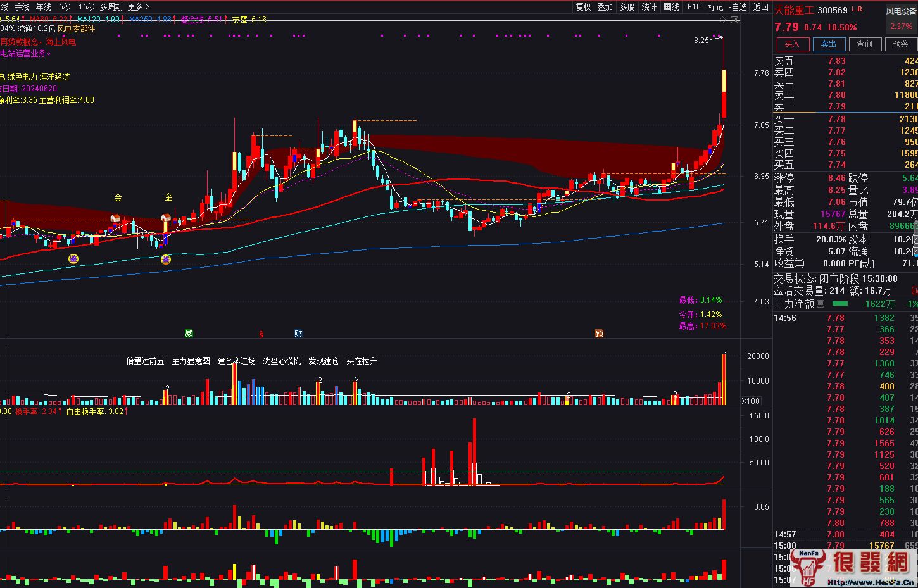This screenshot has width=918, height=588.
Task: Open the 多周期 multi-period view
Action: click(x=111, y=7)
